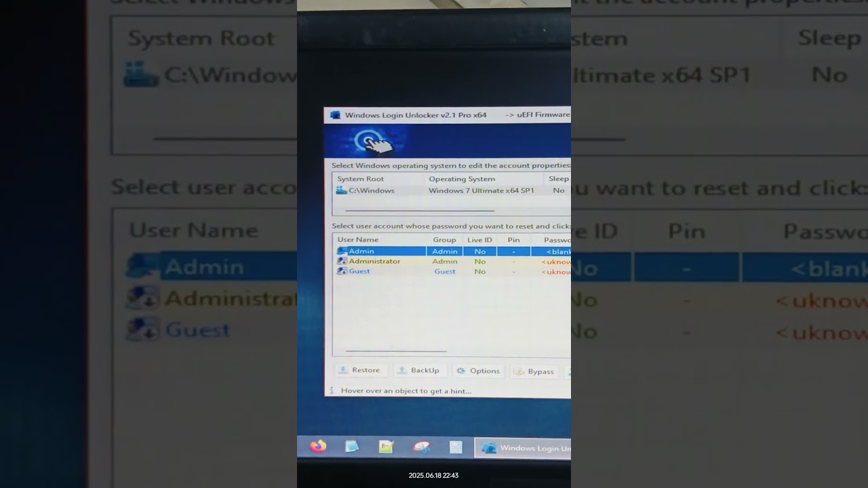The image size is (868, 488).
Task: Click the Sleep column header
Action: point(558,179)
